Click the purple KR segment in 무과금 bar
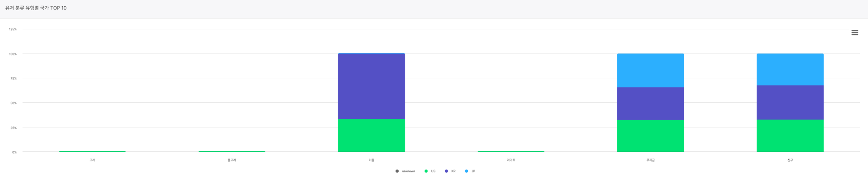 tap(650, 103)
